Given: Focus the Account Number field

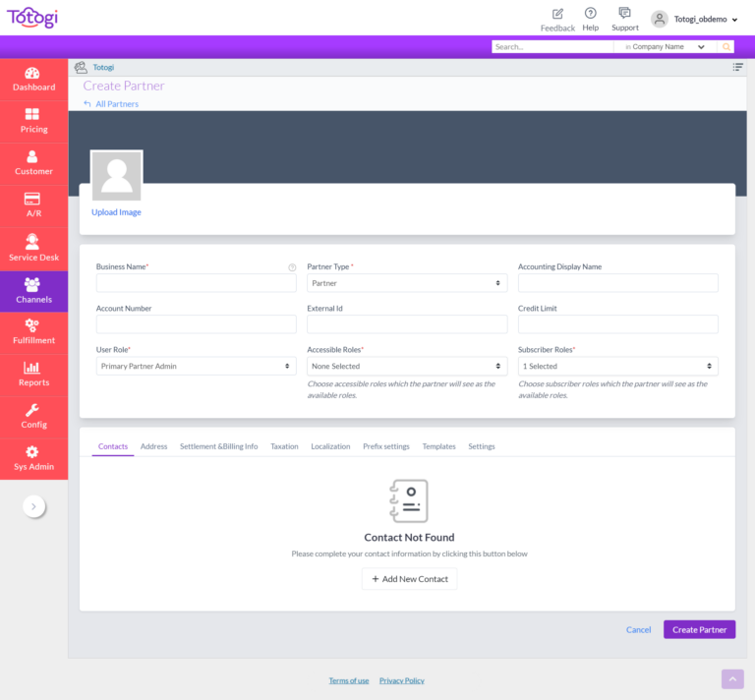Looking at the screenshot, I should click(x=196, y=324).
